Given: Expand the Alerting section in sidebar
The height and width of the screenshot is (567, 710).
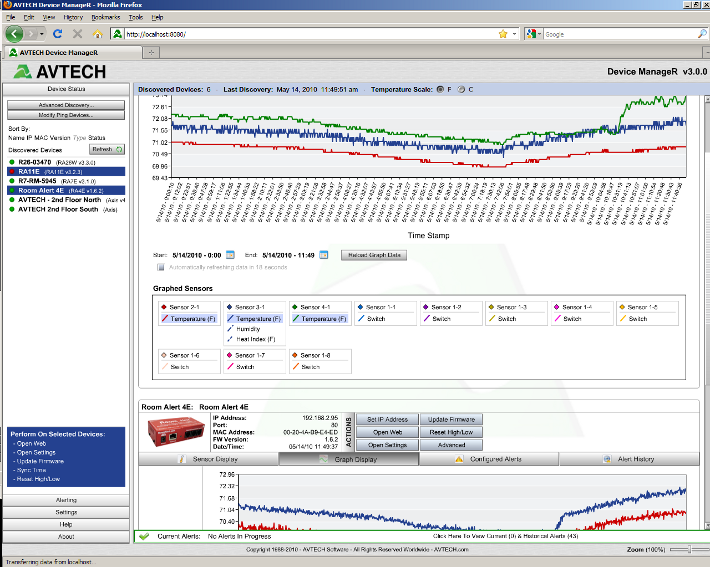Looking at the screenshot, I should pyautogui.click(x=66, y=499).
